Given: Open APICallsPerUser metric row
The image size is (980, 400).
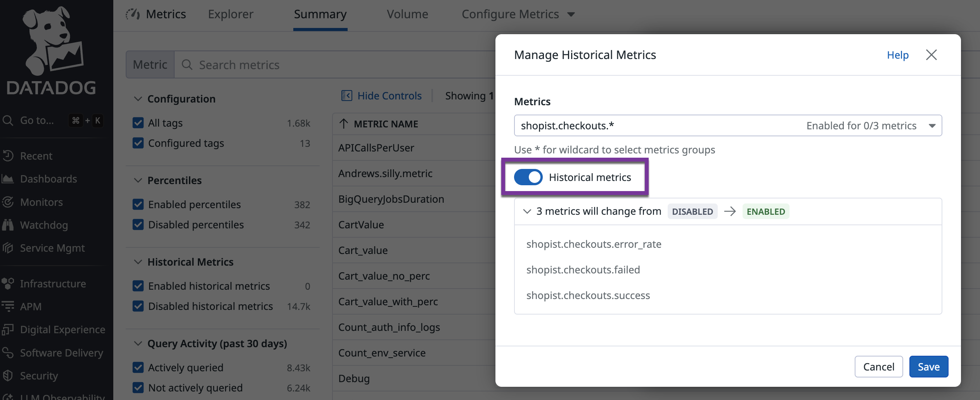Looking at the screenshot, I should coord(414,148).
